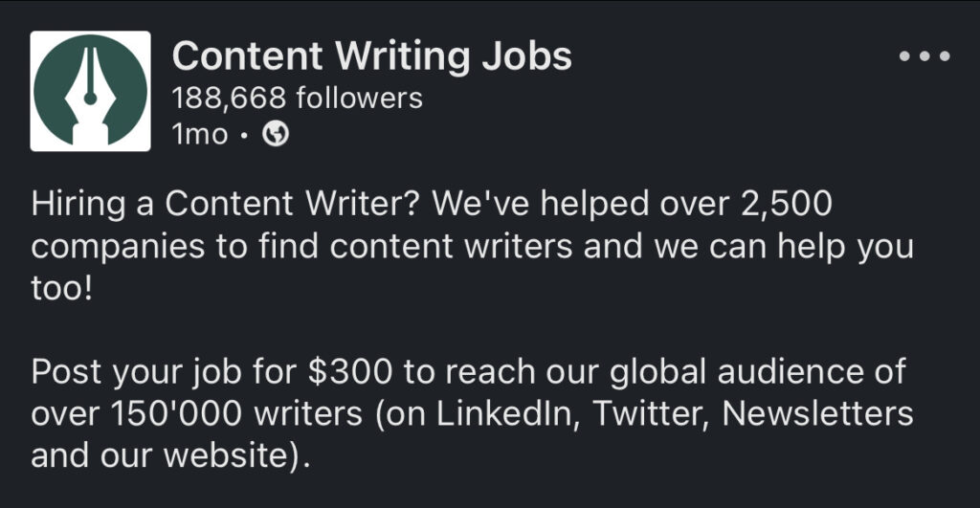
Task: Click the word "too!" ending the first paragraph
Action: (62, 288)
